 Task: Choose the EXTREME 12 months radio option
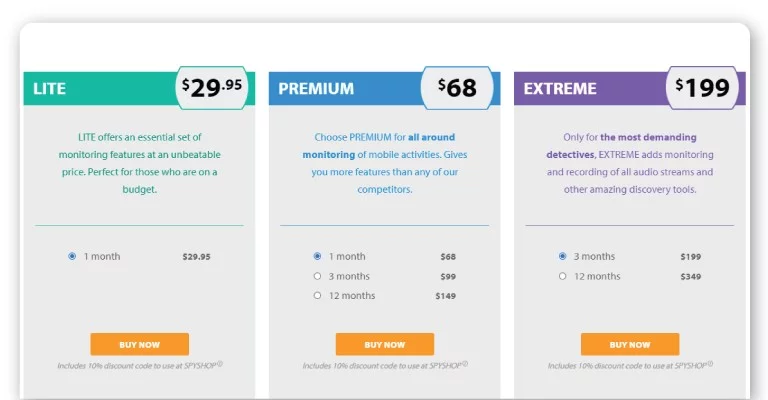pos(562,276)
